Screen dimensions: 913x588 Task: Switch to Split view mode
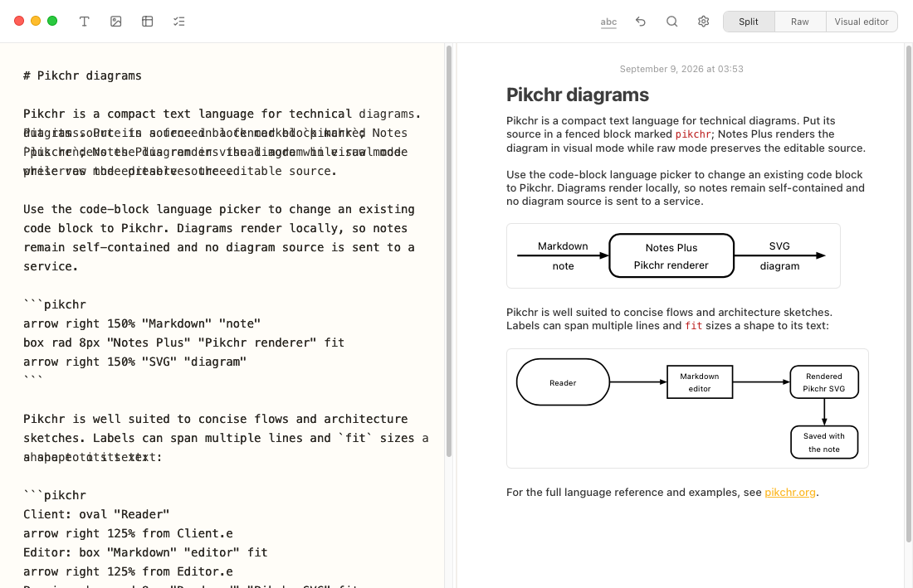click(749, 22)
